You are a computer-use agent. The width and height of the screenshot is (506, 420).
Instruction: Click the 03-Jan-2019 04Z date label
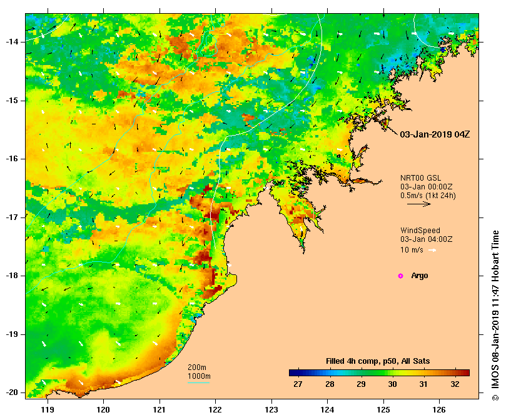coord(435,134)
